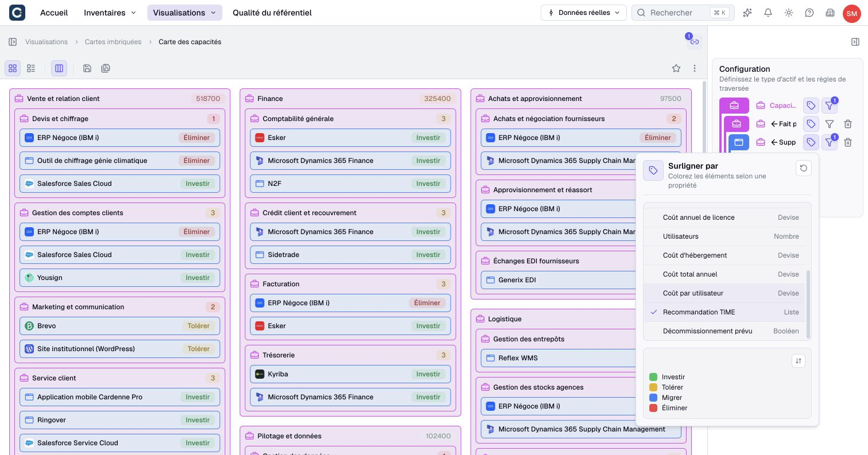Open Qualité du référentiel page
The height and width of the screenshot is (455, 868).
[x=272, y=13]
